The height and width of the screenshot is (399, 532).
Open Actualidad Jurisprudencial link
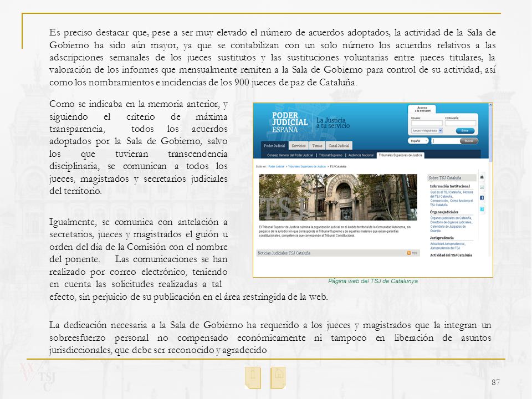point(448,244)
